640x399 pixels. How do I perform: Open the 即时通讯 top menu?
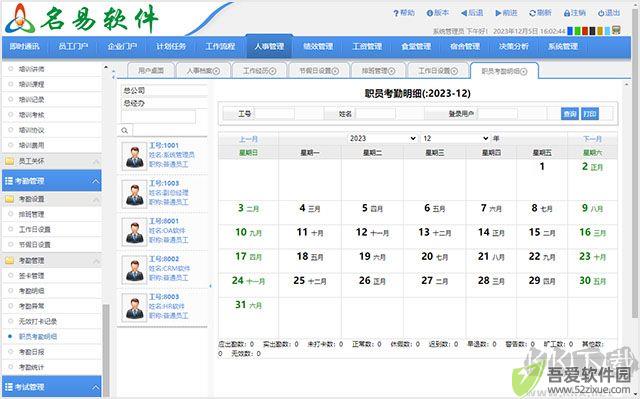[24, 47]
